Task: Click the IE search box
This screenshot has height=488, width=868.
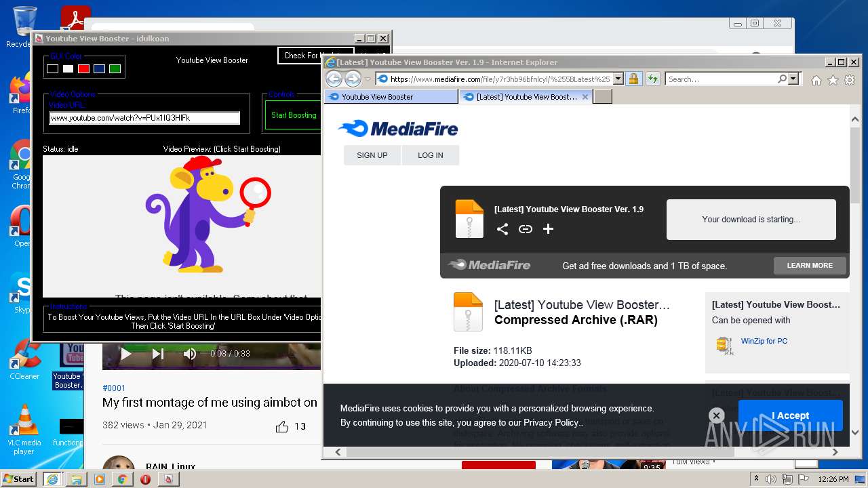Action: pos(721,79)
